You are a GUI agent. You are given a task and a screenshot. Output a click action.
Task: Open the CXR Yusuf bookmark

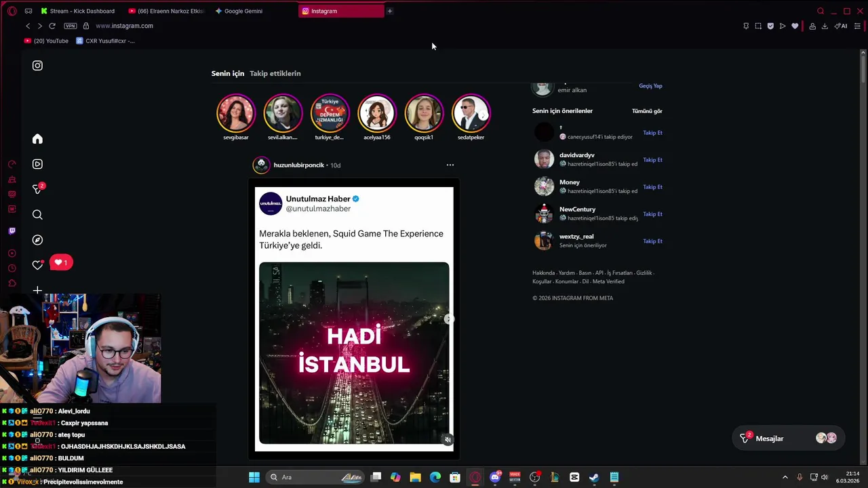point(105,41)
